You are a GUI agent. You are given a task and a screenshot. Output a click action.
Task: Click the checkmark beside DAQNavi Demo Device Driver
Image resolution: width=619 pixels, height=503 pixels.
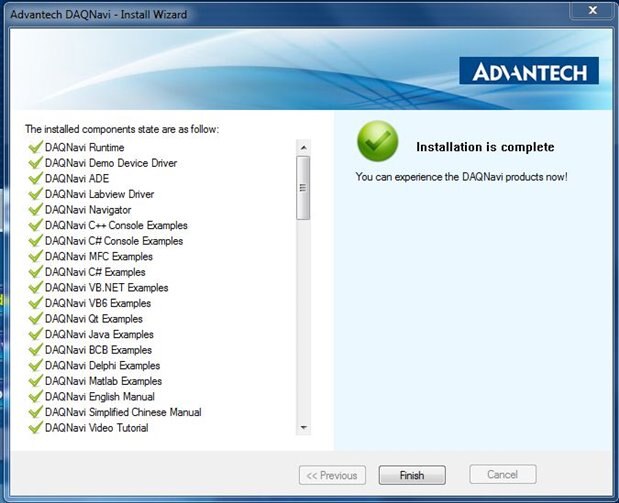point(35,162)
